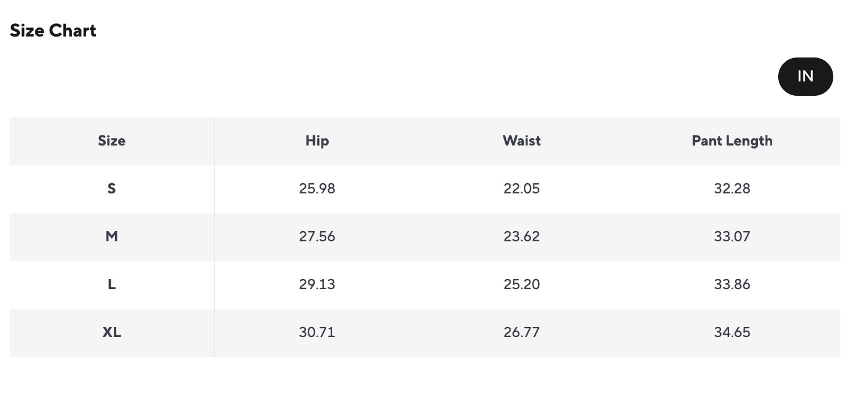Click the Size column header

tap(112, 141)
